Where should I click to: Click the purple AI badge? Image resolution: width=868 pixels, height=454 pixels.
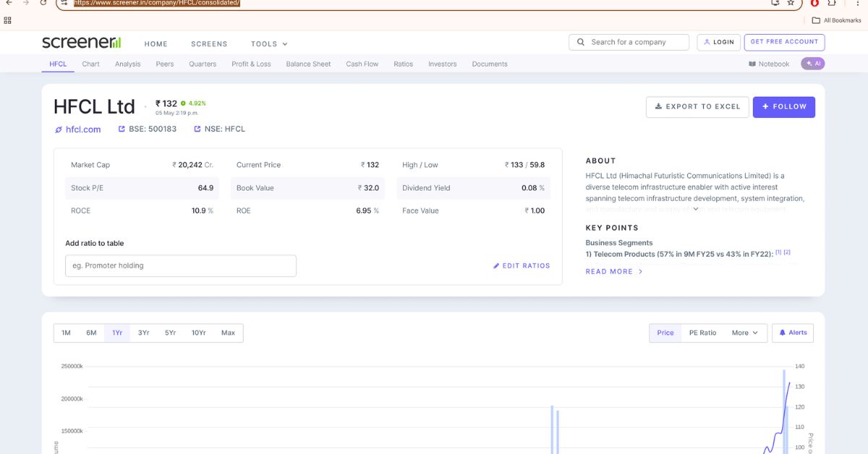(812, 64)
